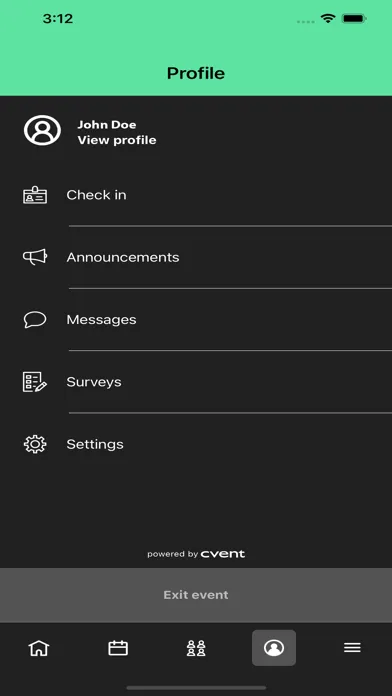Viewport: 392px width, 696px height.
Task: Tap the powered by Cvent logo
Action: pos(196,554)
